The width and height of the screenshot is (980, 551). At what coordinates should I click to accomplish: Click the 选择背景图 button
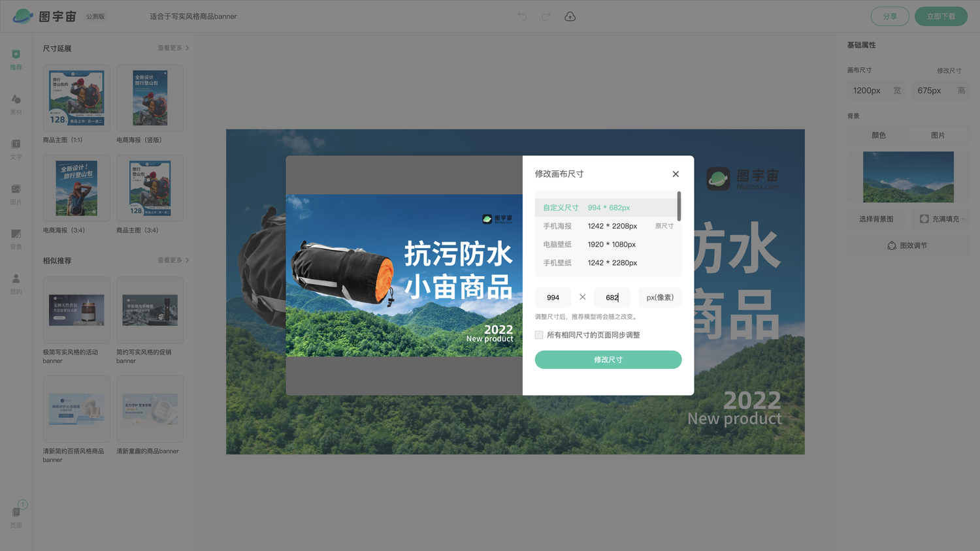click(876, 219)
